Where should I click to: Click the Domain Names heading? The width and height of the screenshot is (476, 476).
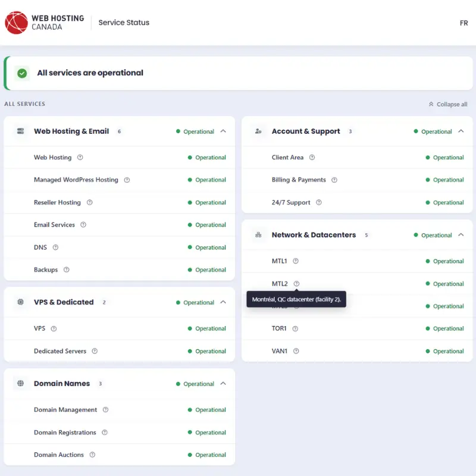(x=62, y=383)
